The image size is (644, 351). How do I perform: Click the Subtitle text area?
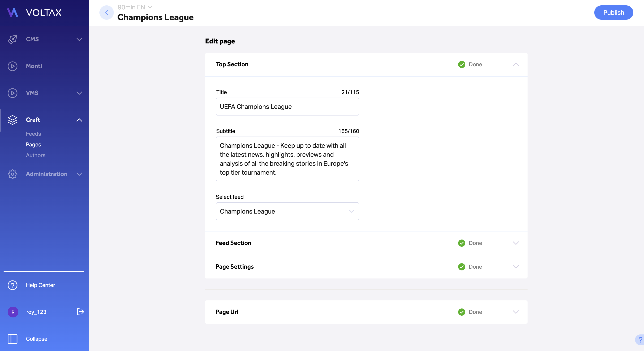pos(287,159)
